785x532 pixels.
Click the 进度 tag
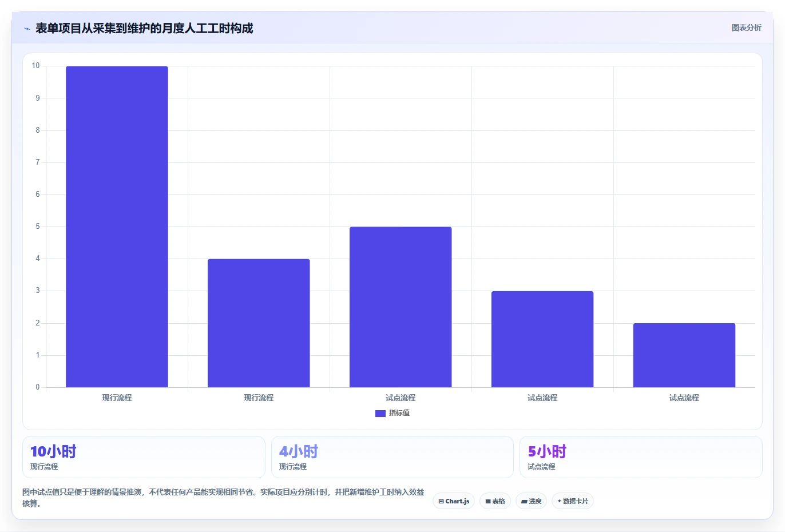pos(532,501)
